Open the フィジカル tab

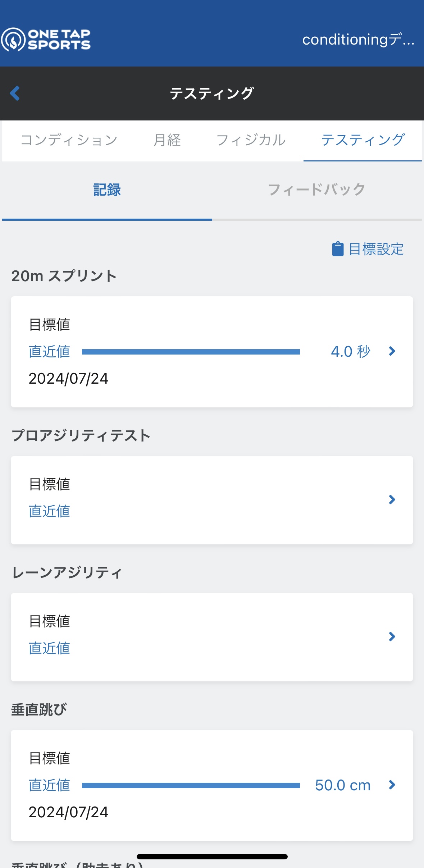pyautogui.click(x=251, y=140)
